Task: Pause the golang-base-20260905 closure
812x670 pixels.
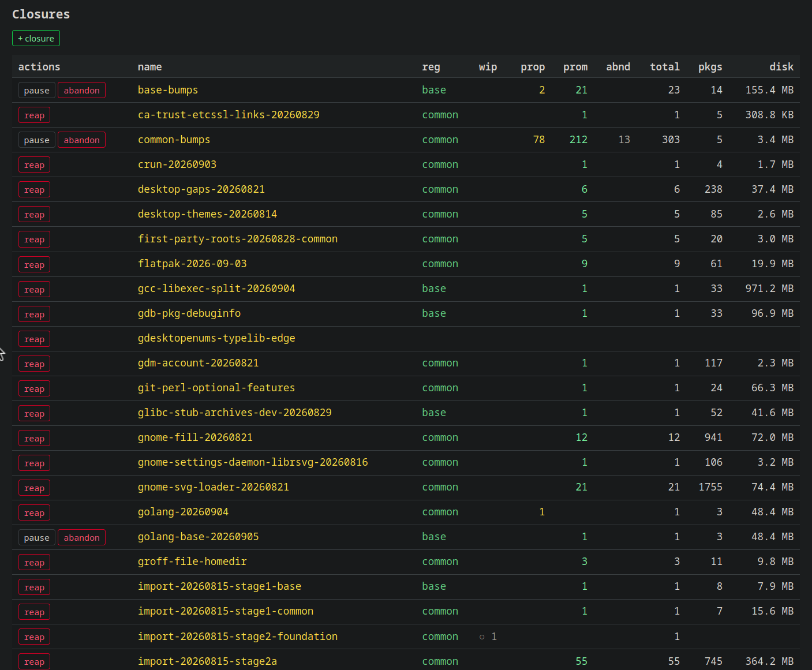Action: [x=37, y=537]
